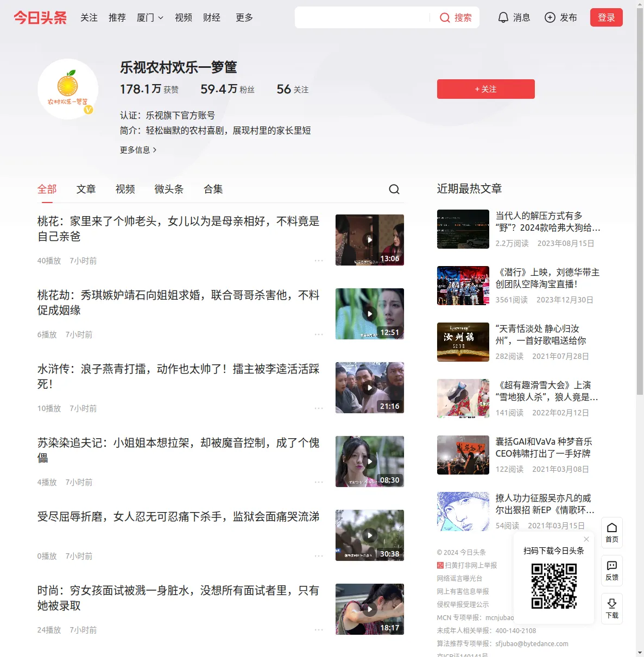The image size is (644, 657).
Task: Open more options for 苏染染追夫记 video
Action: click(x=319, y=482)
